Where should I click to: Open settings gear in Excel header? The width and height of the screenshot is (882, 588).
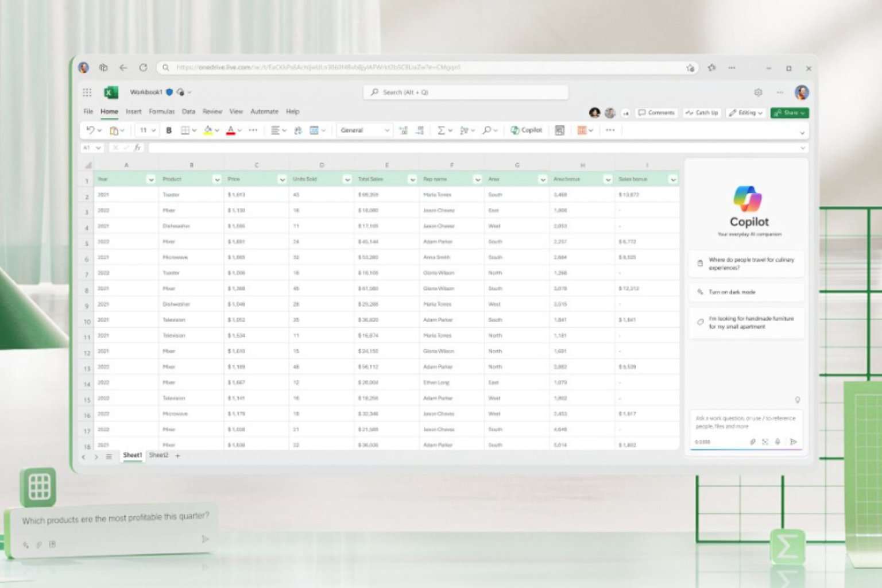coord(758,92)
